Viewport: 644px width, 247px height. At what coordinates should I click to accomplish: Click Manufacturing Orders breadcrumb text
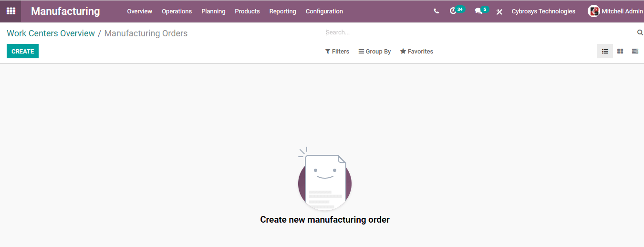tap(146, 33)
